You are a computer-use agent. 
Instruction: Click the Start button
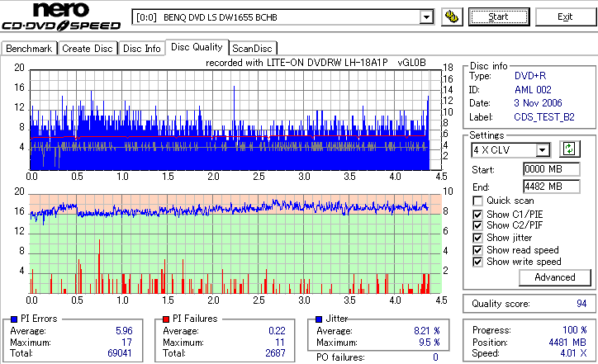pyautogui.click(x=498, y=17)
